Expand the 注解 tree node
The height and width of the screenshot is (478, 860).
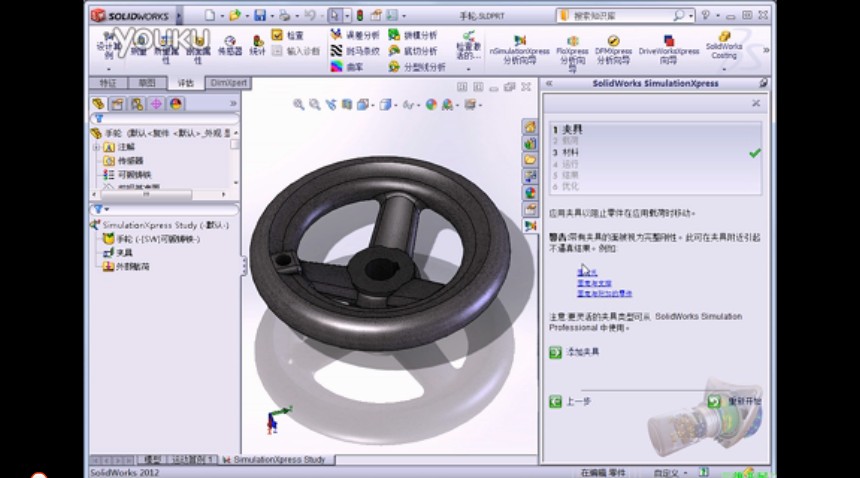97,147
